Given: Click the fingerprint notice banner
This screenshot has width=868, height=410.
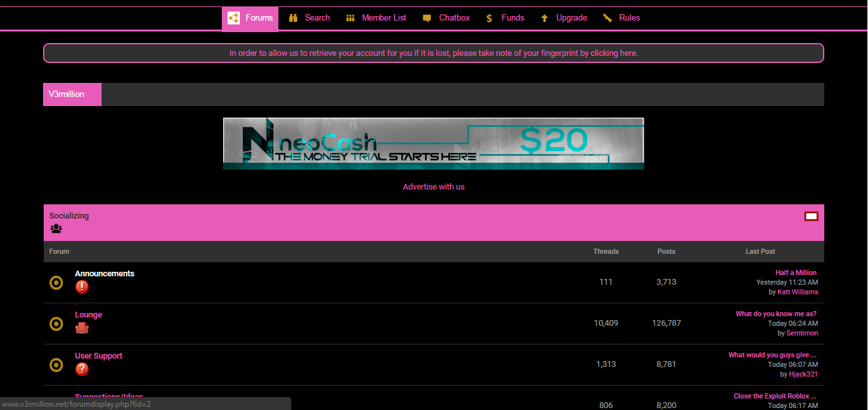Looking at the screenshot, I should [x=433, y=53].
